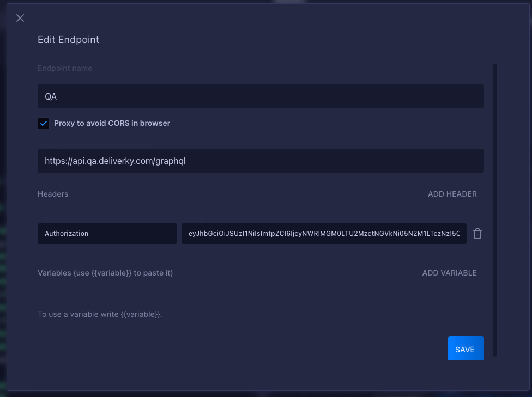Click the Endpoint name field containing QA
532x397 pixels.
(x=261, y=96)
